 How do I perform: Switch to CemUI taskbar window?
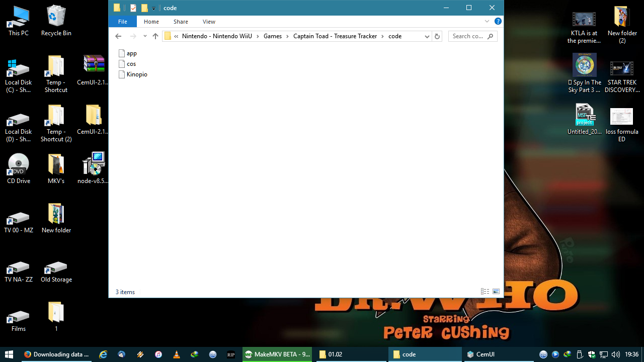498,354
